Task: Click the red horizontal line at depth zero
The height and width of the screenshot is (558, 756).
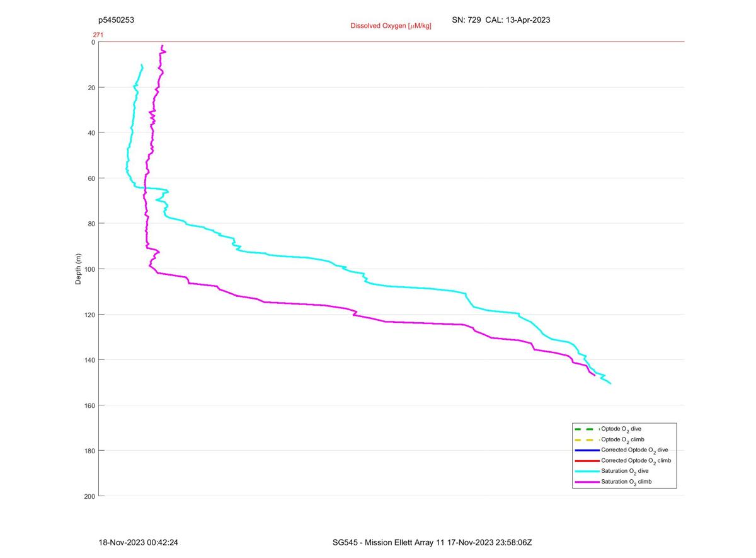Action: click(392, 42)
